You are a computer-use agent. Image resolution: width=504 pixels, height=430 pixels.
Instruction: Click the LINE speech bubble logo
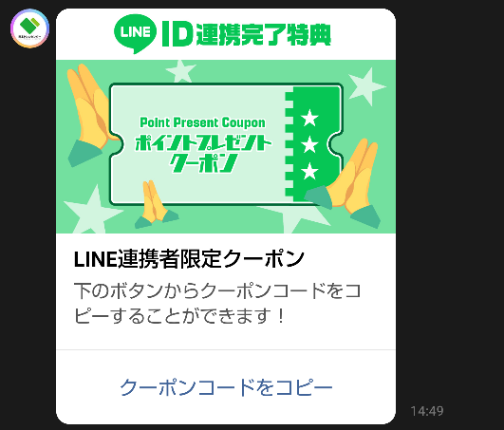(135, 33)
